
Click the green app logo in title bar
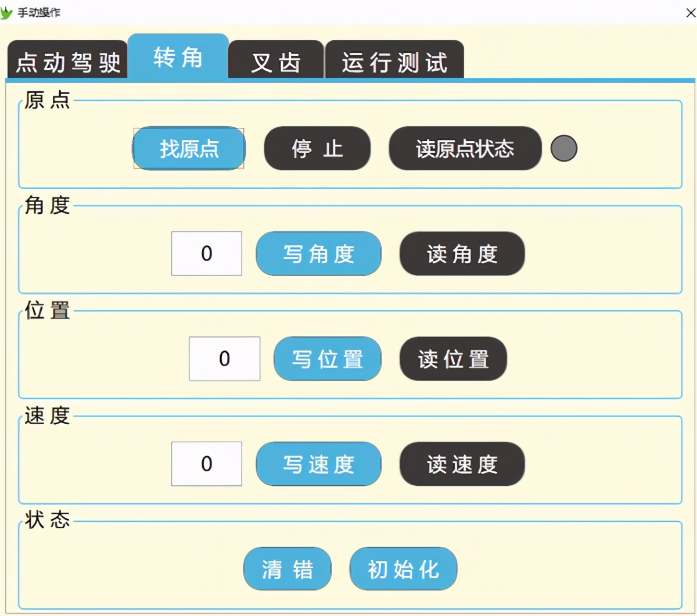click(6, 12)
